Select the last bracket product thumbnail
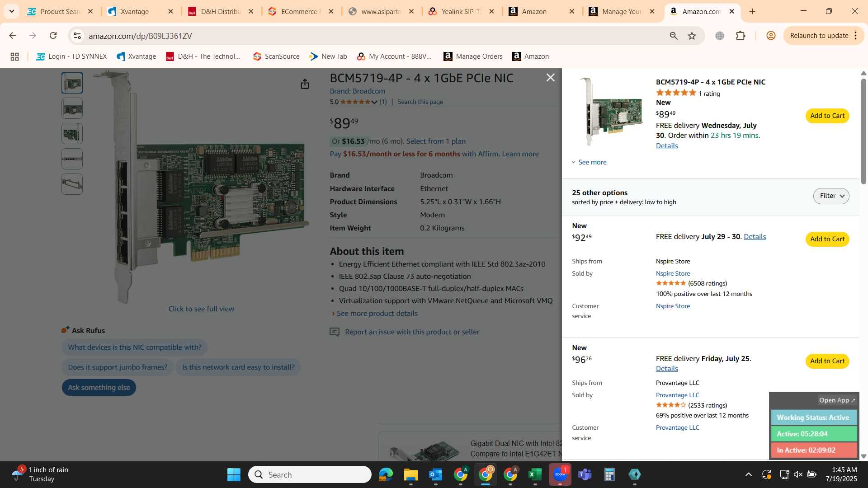This screenshot has height=488, width=868. point(72,184)
